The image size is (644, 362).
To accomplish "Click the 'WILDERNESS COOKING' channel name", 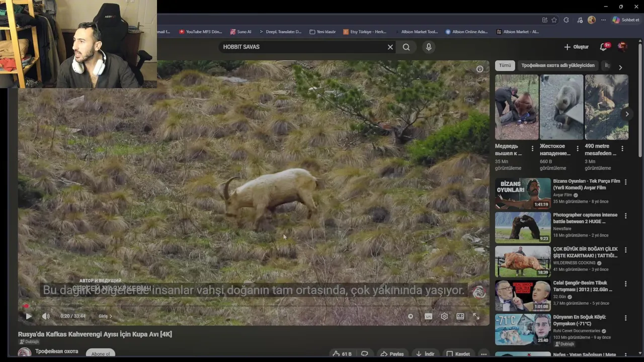I will (575, 263).
